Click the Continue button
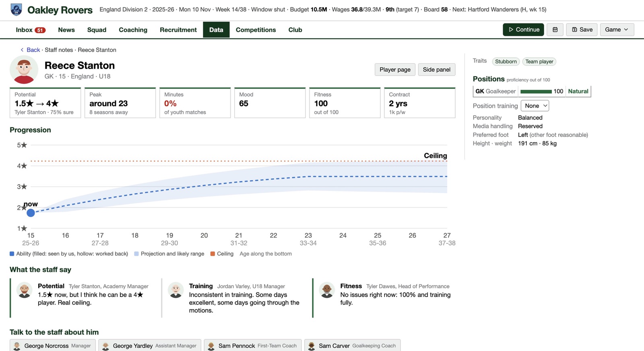This screenshot has width=644, height=351. 523,29
